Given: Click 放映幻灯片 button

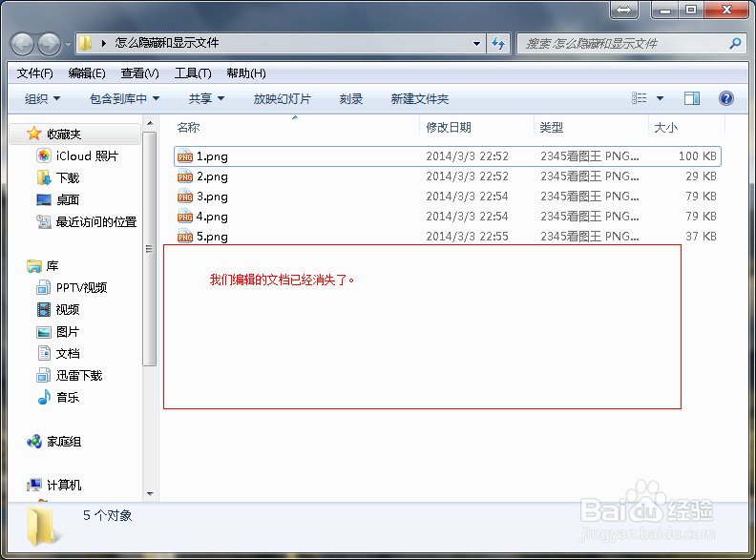Looking at the screenshot, I should click(282, 99).
